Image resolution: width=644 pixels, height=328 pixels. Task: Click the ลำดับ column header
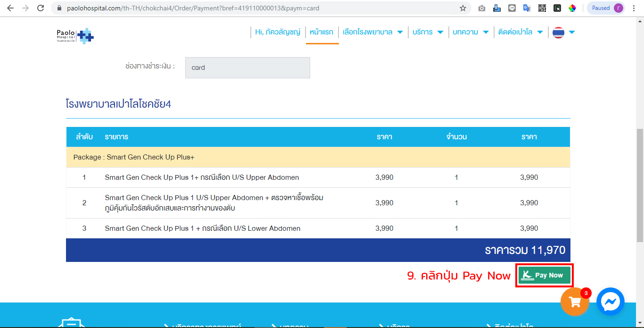click(84, 137)
